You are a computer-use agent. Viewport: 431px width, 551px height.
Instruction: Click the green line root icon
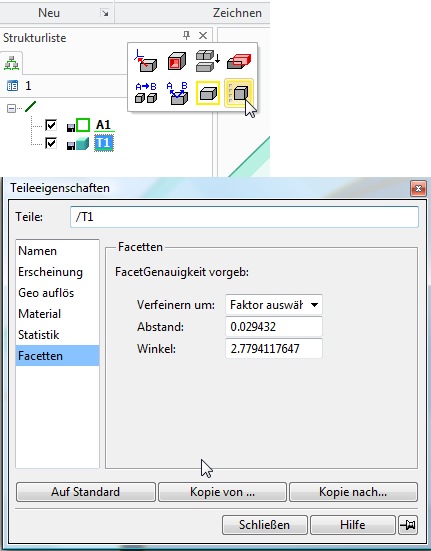pyautogui.click(x=31, y=106)
